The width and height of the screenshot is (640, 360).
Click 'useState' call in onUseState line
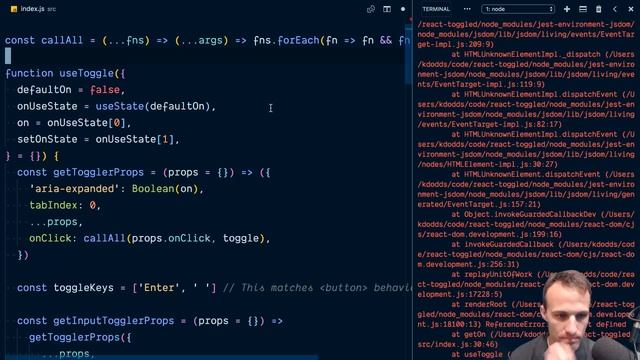(x=120, y=107)
